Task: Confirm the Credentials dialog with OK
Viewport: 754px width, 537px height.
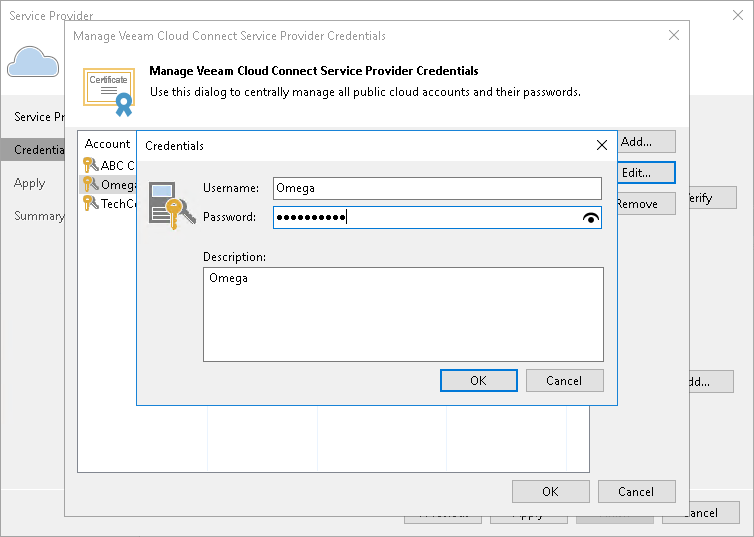Action: point(478,381)
